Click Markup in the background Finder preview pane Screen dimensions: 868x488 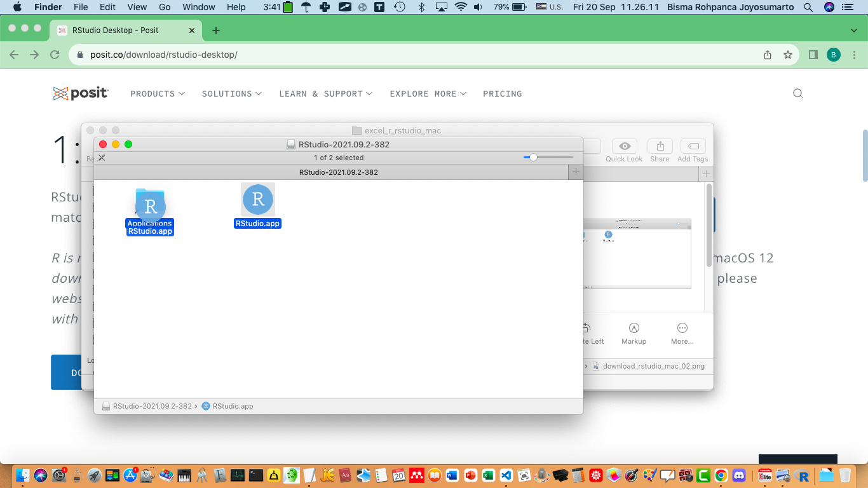[x=634, y=334]
